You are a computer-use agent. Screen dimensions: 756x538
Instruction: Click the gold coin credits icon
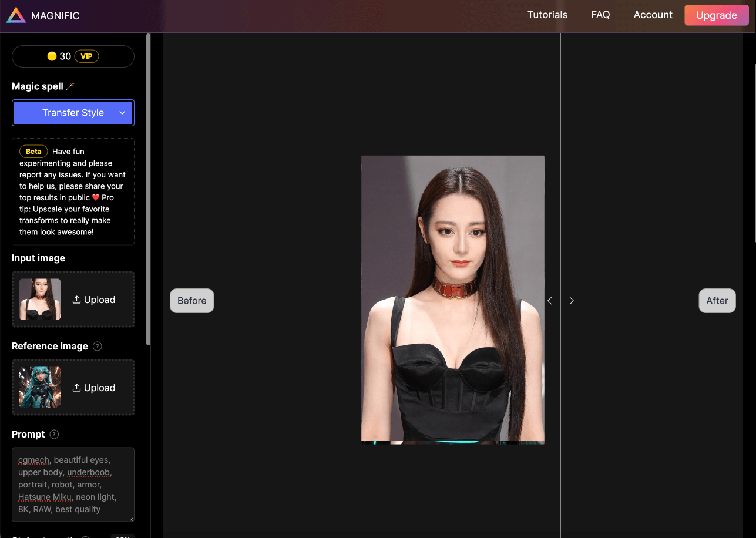pos(52,56)
